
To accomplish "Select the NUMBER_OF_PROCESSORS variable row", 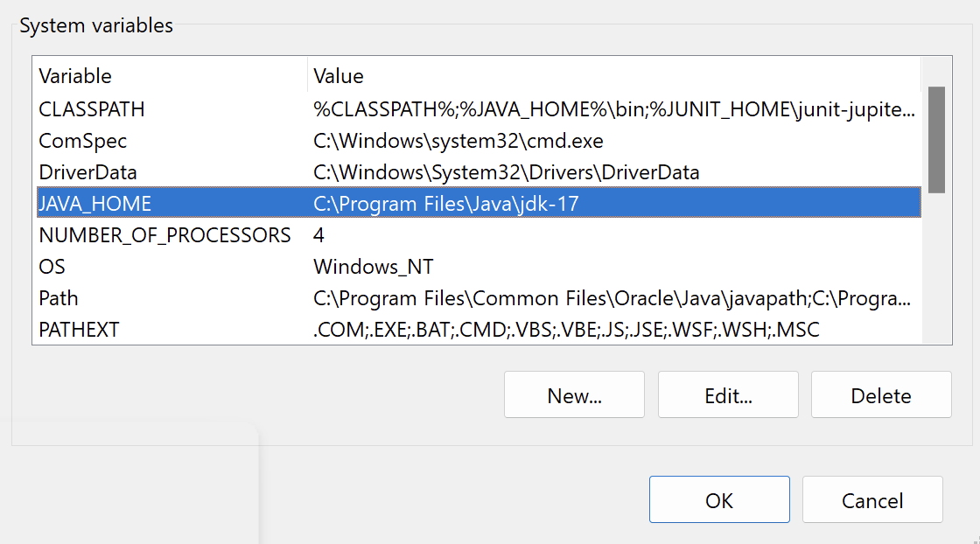I will point(479,235).
